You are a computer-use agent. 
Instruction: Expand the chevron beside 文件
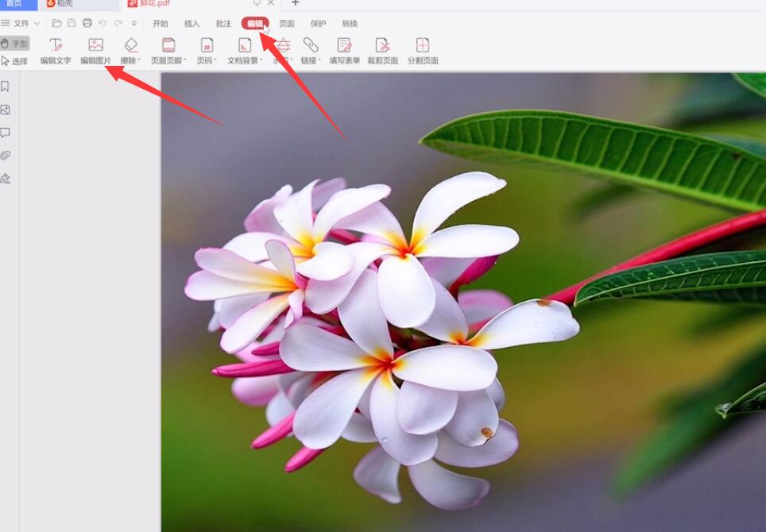(37, 24)
